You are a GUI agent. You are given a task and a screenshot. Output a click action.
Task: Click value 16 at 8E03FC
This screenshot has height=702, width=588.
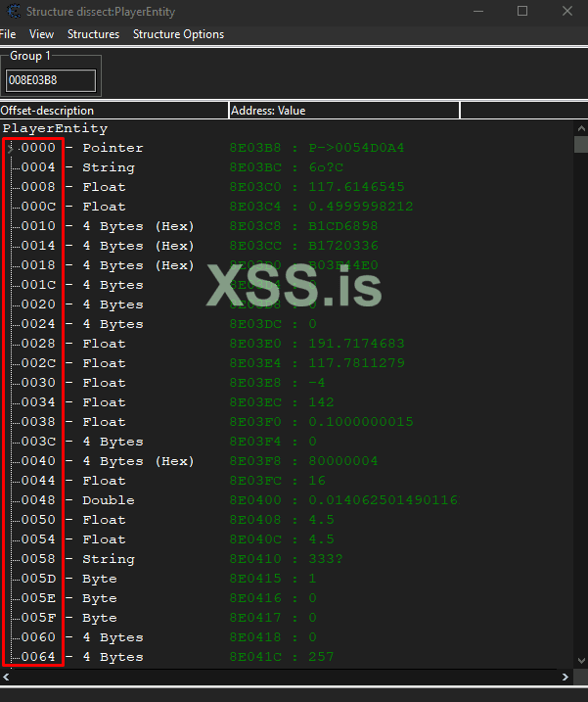(317, 481)
